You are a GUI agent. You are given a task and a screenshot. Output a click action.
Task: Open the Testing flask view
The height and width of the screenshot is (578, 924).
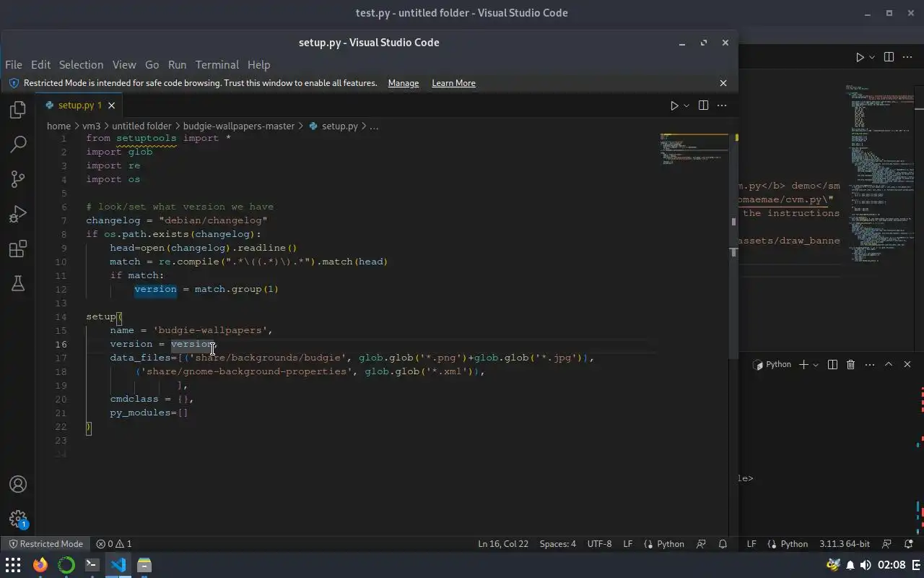click(18, 283)
